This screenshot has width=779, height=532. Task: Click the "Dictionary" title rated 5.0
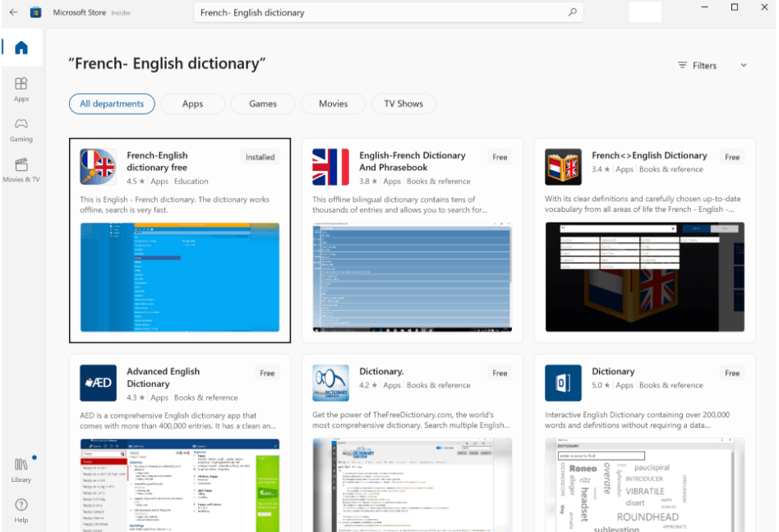[613, 371]
